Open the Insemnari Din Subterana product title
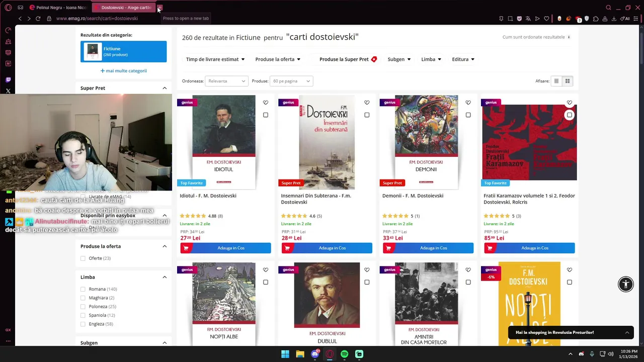The image size is (644, 362). (x=316, y=199)
